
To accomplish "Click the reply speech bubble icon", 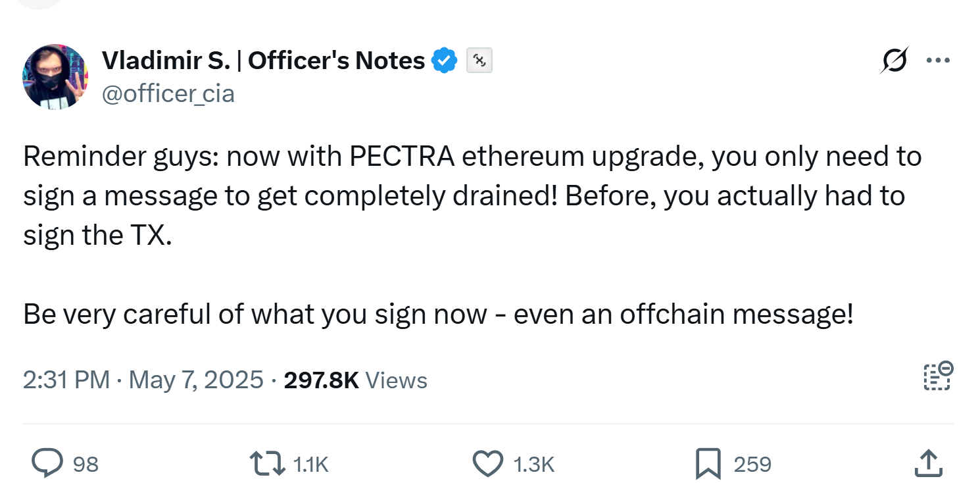I will (x=47, y=463).
